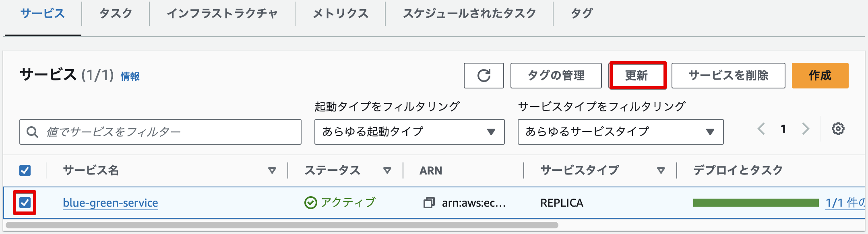
Task: Click the デプロイとタスク column header
Action: click(x=738, y=170)
